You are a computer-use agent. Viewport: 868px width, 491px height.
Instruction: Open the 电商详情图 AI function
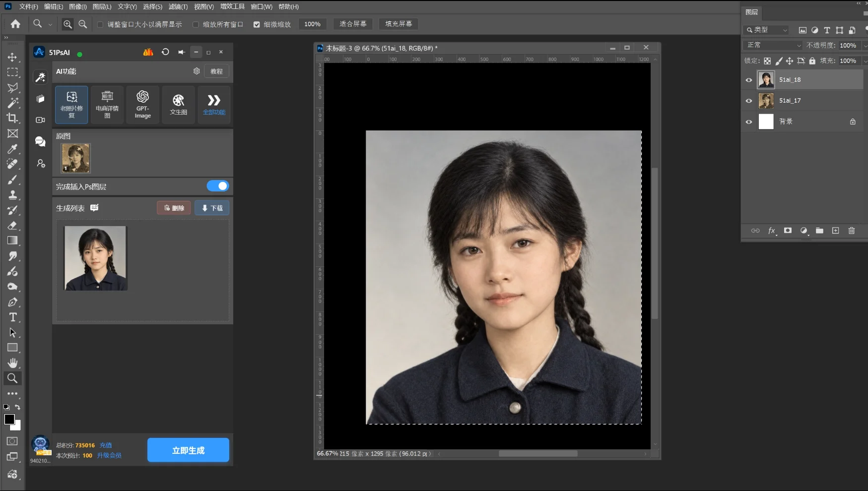coord(107,105)
